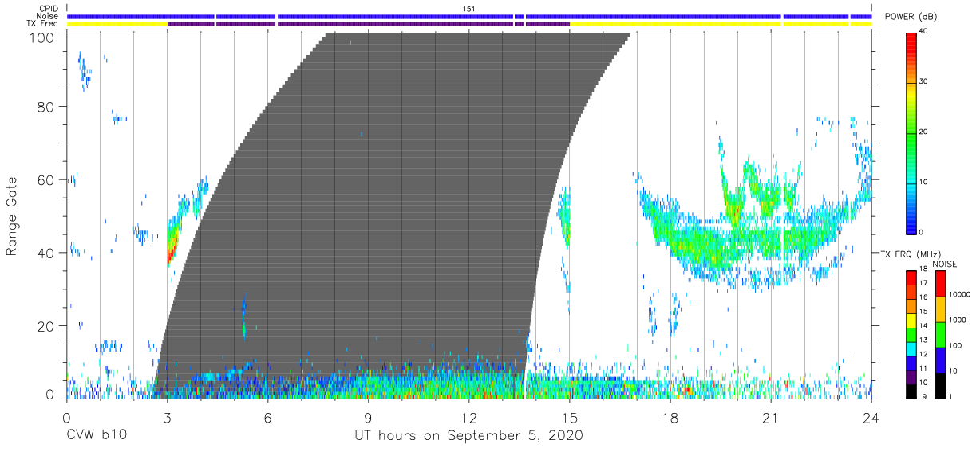Click UT hour tick label 15

click(x=570, y=416)
